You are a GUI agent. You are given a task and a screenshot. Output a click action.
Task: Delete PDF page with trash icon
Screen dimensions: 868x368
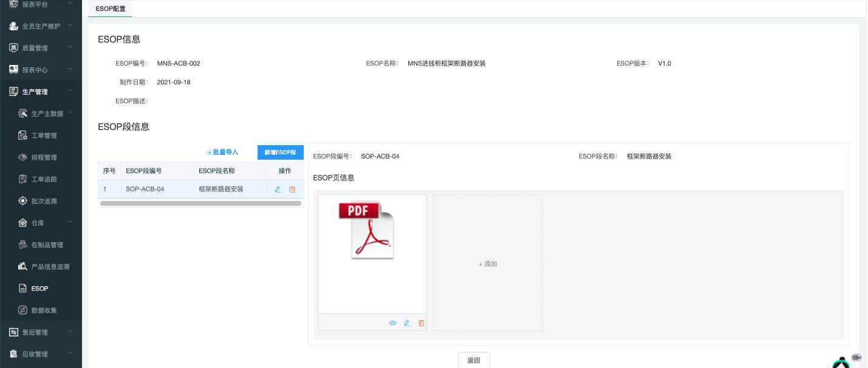[422, 323]
